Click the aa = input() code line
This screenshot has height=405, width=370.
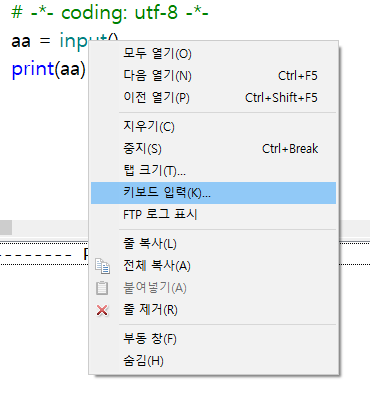[x=65, y=41]
